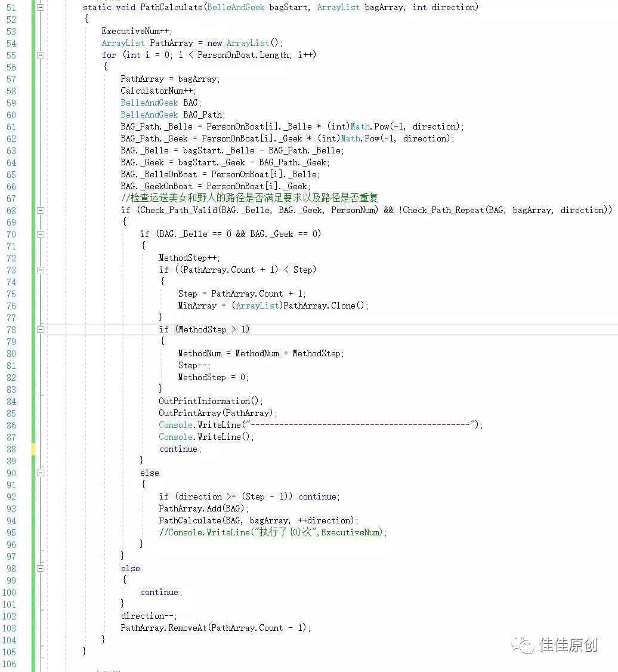Collapse the for loop block at line 55
The image size is (618, 672).
[41, 55]
